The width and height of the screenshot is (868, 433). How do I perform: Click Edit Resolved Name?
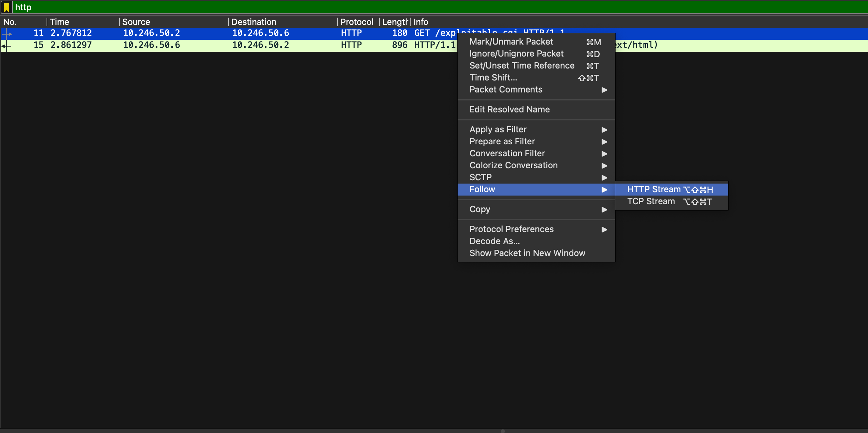point(509,109)
